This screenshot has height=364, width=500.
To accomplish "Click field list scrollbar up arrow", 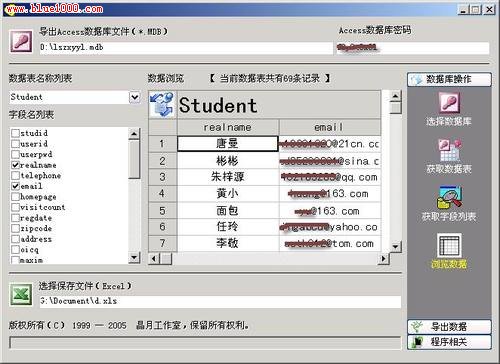I will coord(134,134).
